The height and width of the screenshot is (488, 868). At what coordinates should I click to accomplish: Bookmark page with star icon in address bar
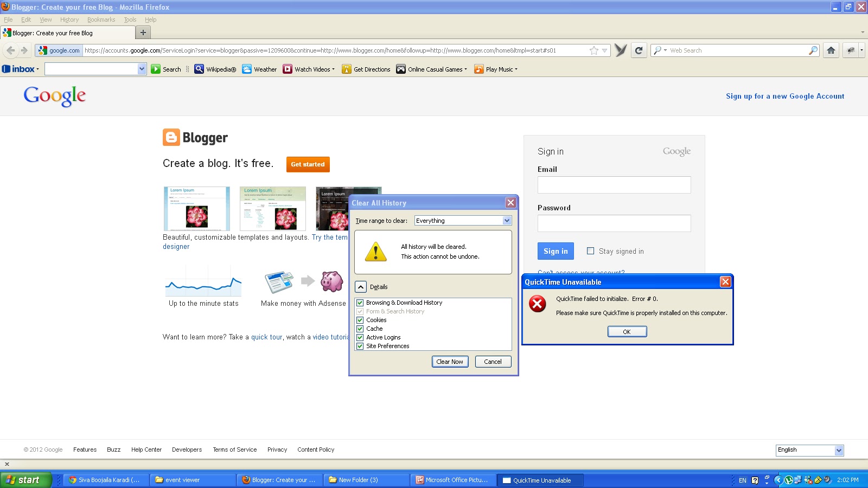594,50
